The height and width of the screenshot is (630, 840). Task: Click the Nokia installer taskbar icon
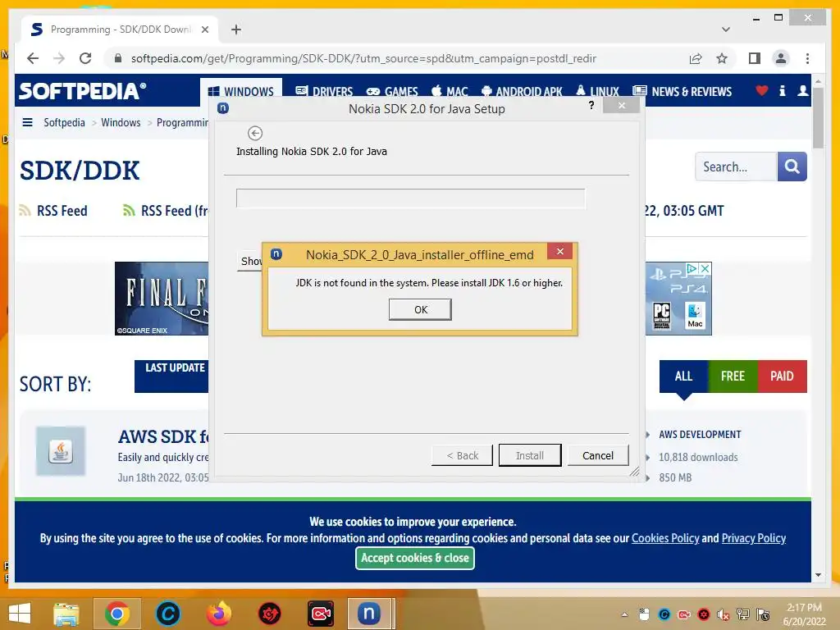pos(369,614)
